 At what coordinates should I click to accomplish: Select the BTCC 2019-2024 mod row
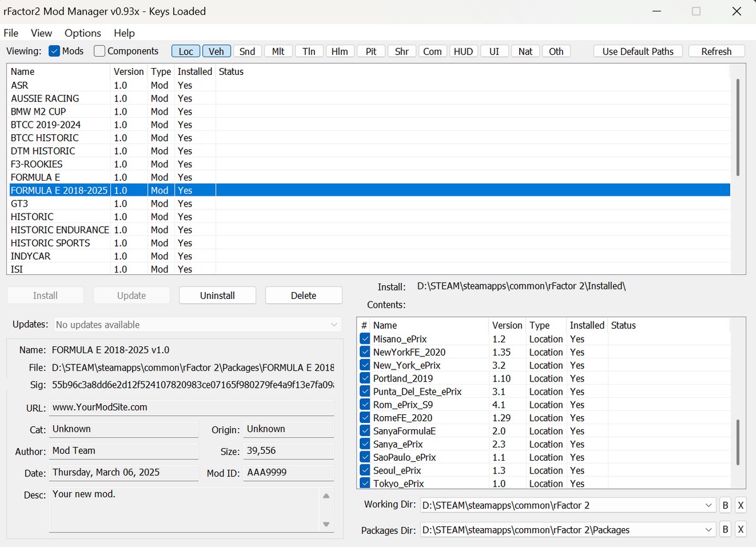[370, 125]
